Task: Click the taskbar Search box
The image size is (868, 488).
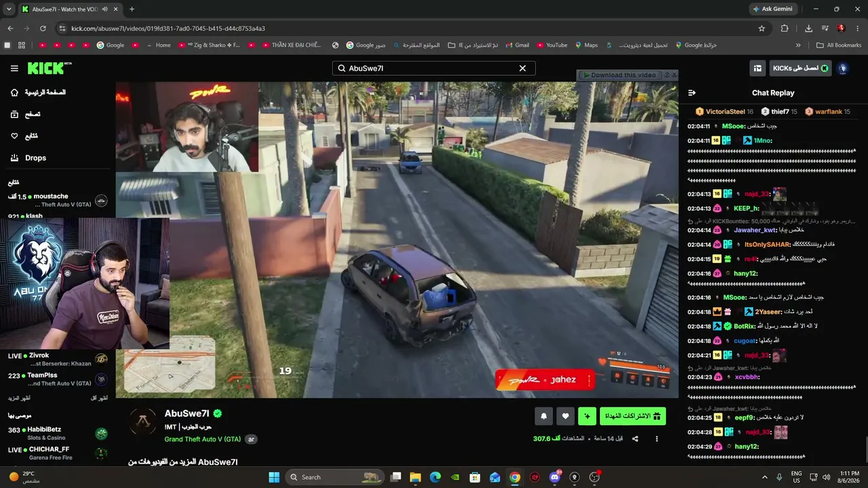Action: 335,477
